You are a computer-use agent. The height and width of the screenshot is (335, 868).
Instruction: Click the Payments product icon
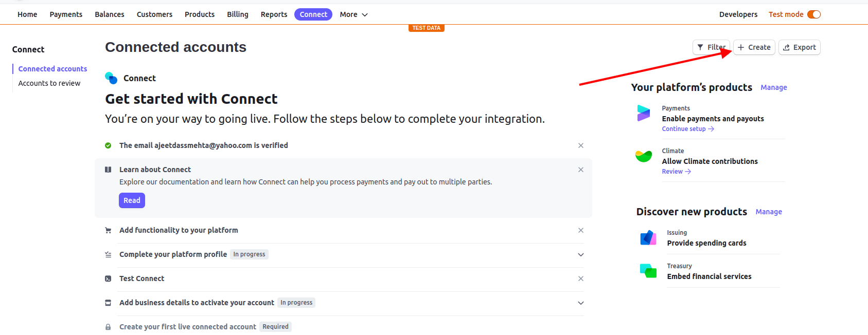[643, 113]
